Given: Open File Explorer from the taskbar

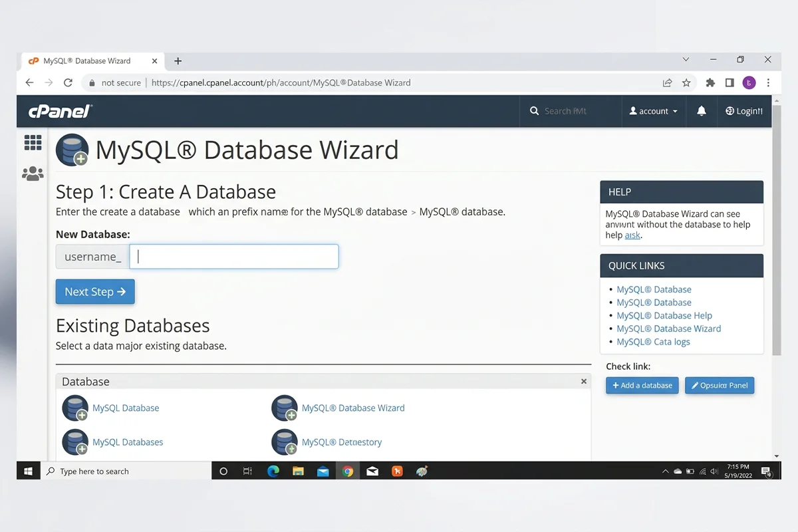Looking at the screenshot, I should point(298,471).
